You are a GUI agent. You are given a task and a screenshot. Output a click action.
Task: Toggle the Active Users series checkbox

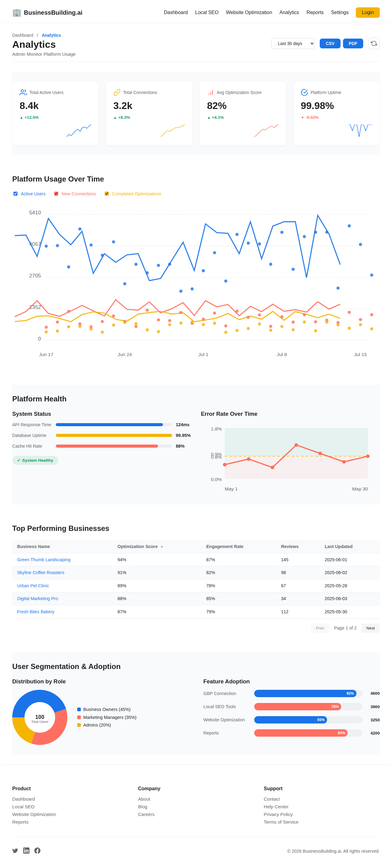click(16, 194)
